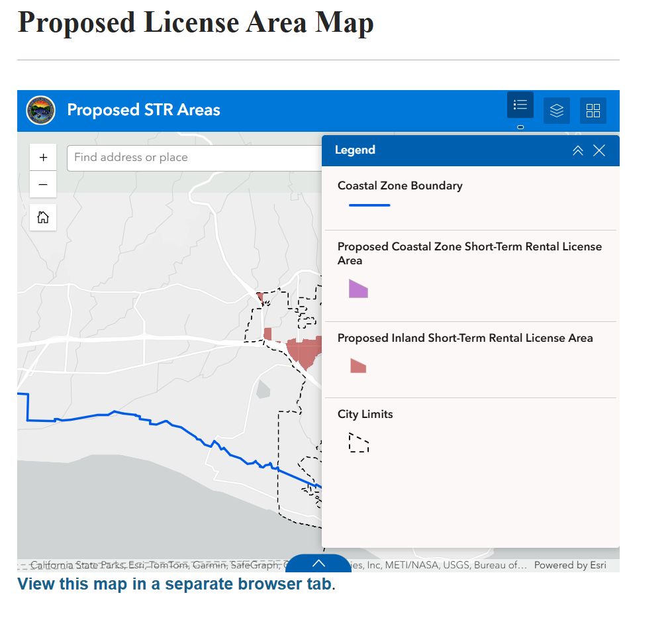
Task: Open the Legend widget icon
Action: coord(520,106)
